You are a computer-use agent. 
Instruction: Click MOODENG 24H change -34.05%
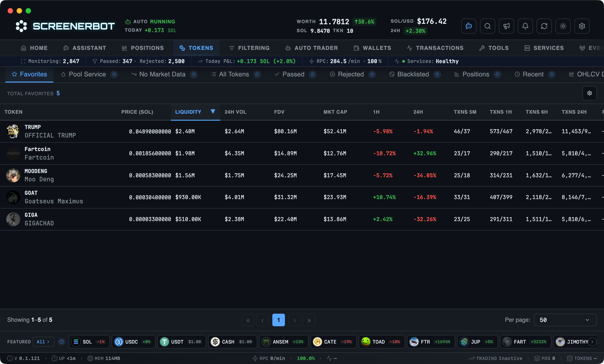[424, 175]
